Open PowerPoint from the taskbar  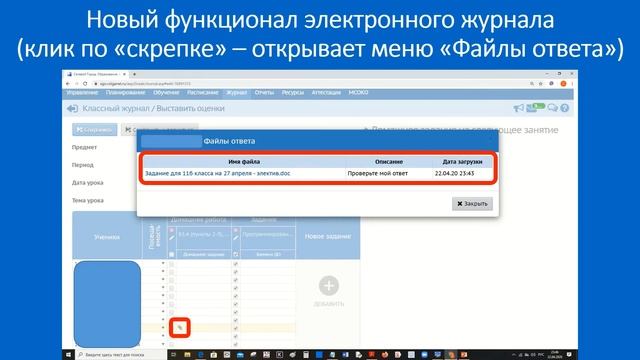464,355
